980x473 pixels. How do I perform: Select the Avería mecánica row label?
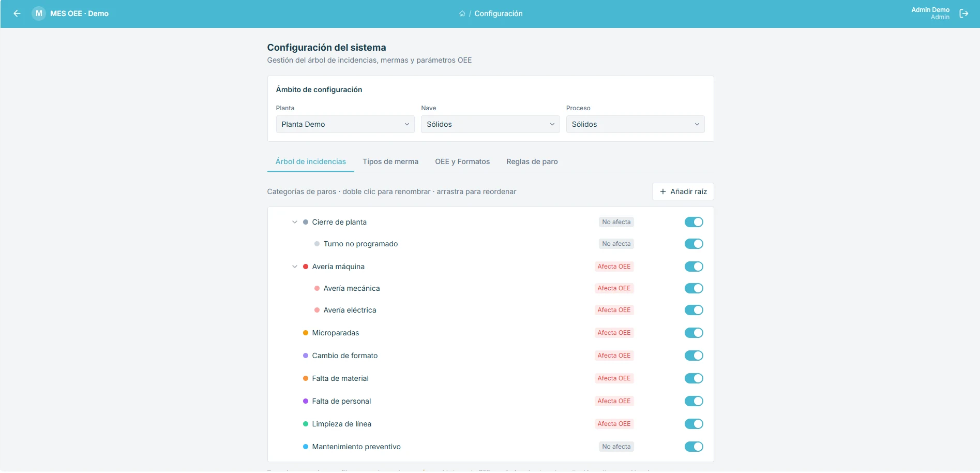[352, 288]
